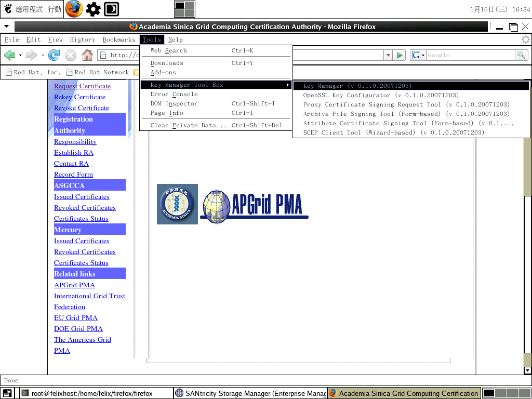Open the View menu
Screen dimensions: 532x399
[x=55, y=39]
